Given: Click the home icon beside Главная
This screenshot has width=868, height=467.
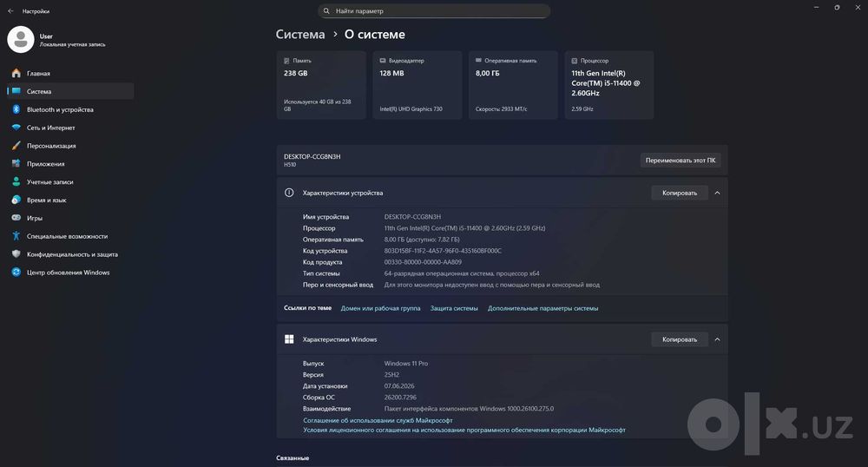Looking at the screenshot, I should (16, 73).
